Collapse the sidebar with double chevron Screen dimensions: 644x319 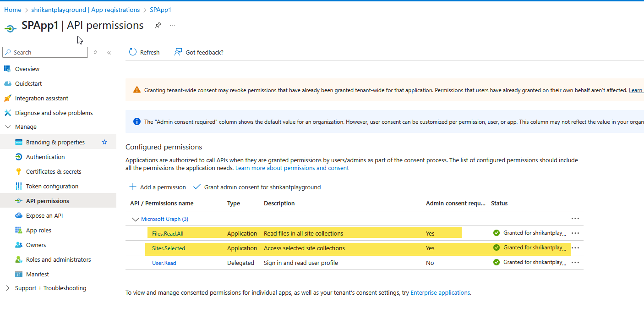[109, 52]
